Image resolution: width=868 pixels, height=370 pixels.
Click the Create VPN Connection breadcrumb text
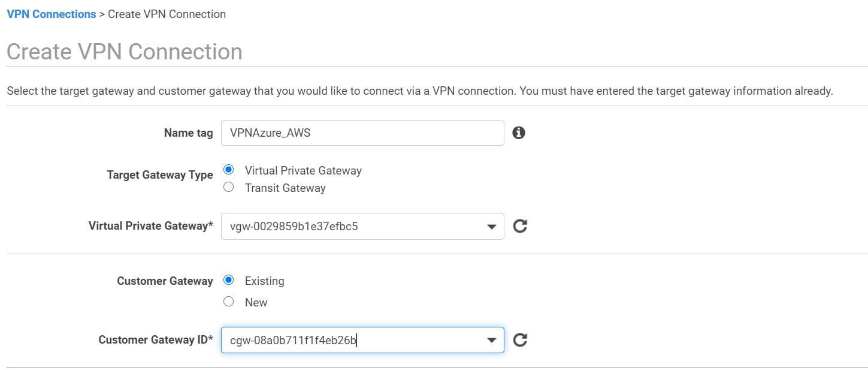coord(167,14)
